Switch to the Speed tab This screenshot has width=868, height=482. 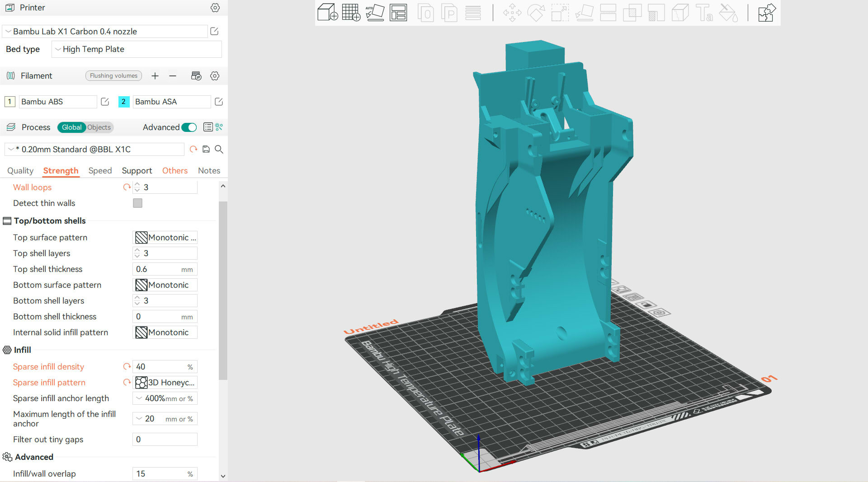(x=100, y=171)
